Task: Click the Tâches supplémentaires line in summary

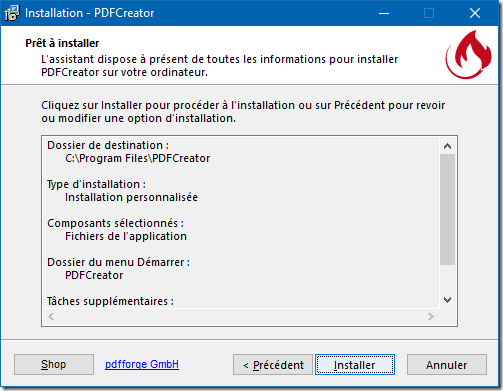Action: point(110,301)
